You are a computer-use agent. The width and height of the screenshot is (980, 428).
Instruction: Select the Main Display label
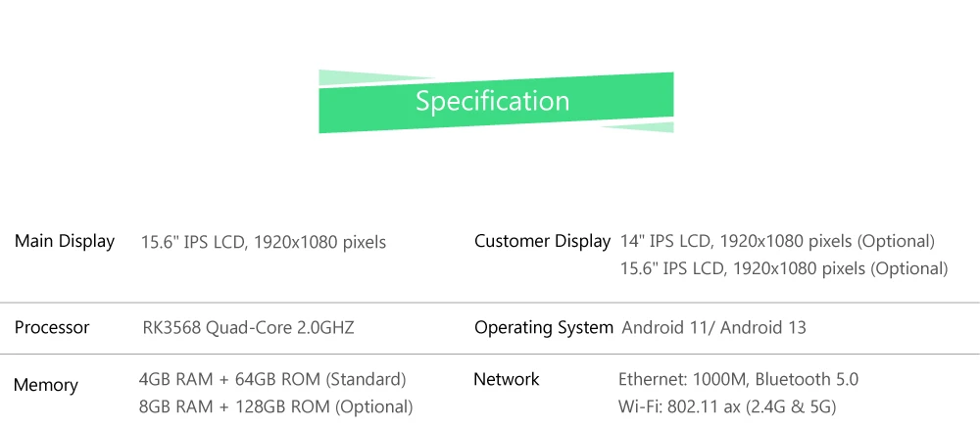(65, 241)
